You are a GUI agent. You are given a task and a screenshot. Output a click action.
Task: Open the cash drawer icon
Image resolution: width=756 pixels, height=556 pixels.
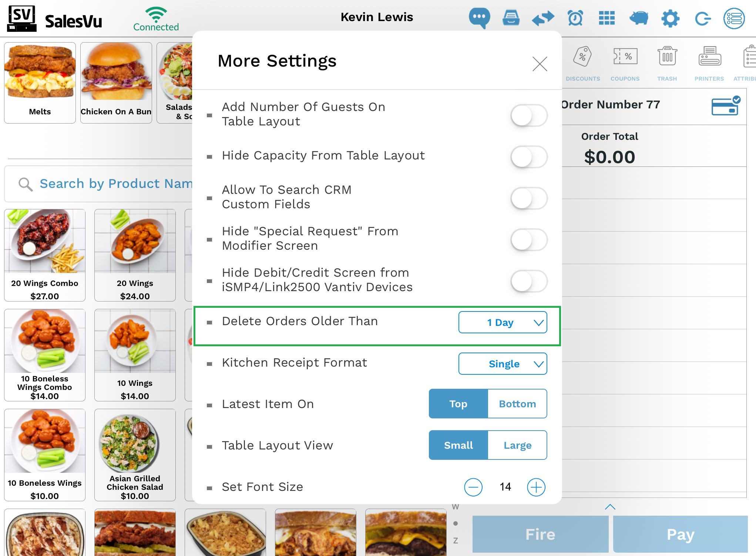click(511, 17)
